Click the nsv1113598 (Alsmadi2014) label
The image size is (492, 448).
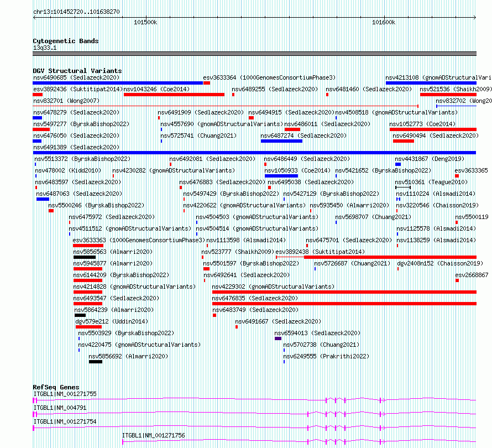point(246,240)
